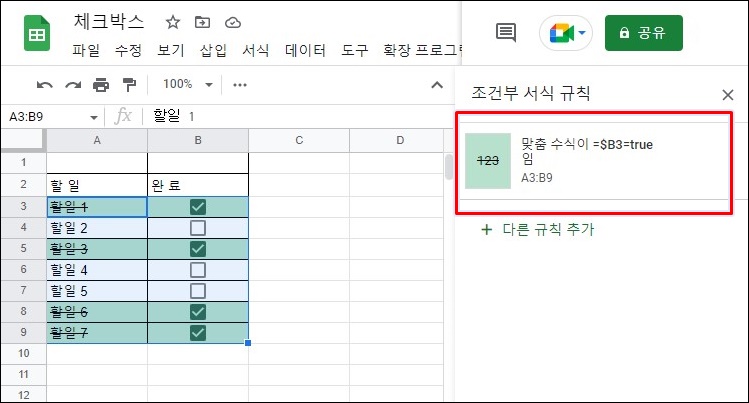Uncheck the checkbox in row 5
Image resolution: width=749 pixels, height=403 pixels.
(x=198, y=249)
